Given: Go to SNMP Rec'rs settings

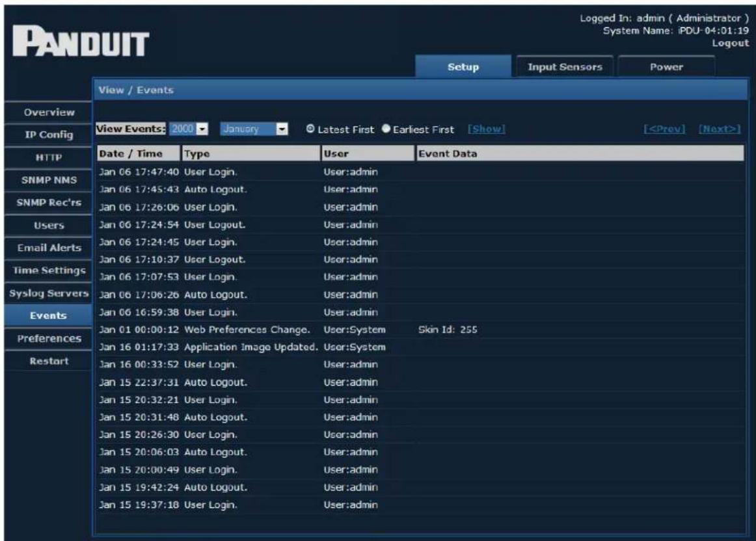Looking at the screenshot, I should tap(49, 203).
